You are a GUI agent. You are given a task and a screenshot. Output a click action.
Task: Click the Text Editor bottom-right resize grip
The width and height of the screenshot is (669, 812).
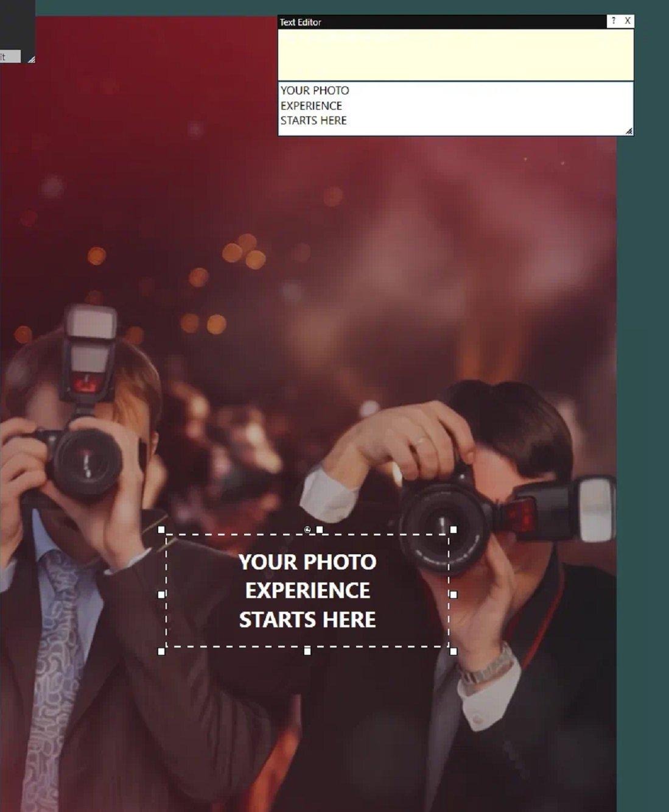[x=628, y=131]
